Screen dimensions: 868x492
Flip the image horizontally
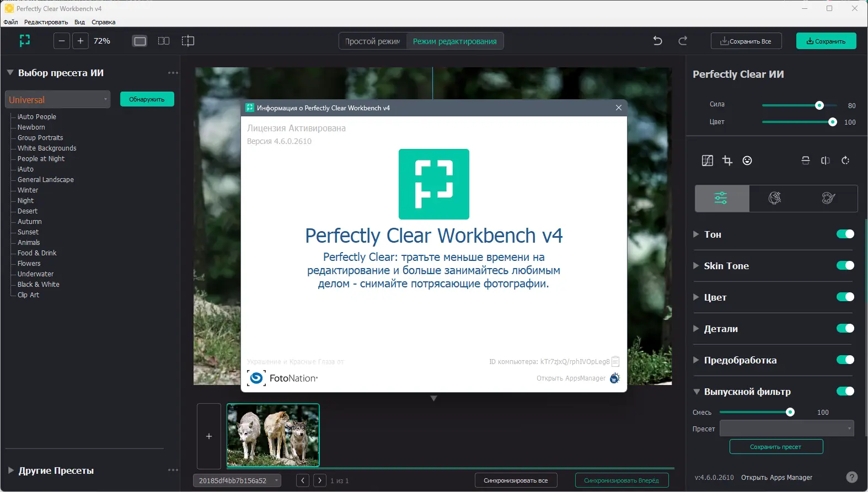click(826, 161)
